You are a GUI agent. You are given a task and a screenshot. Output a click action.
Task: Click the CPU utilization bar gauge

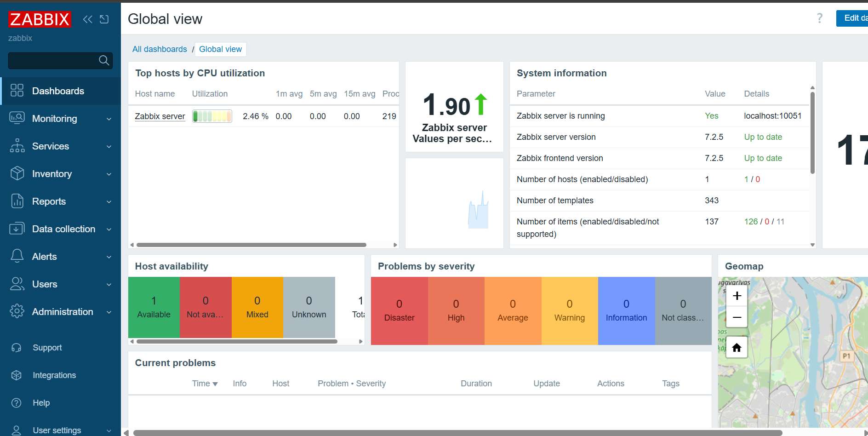[212, 116]
